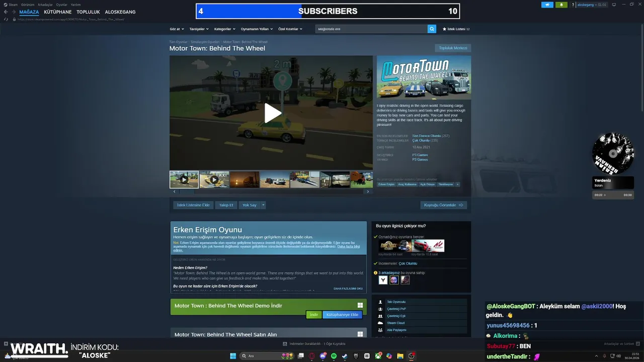The height and width of the screenshot is (362, 644).
Task: Play the Motor Town trailer video
Action: tap(272, 113)
